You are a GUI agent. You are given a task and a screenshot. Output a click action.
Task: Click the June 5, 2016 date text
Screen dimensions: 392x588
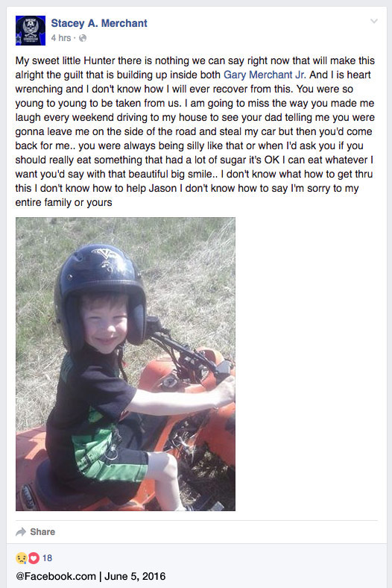coord(135,576)
